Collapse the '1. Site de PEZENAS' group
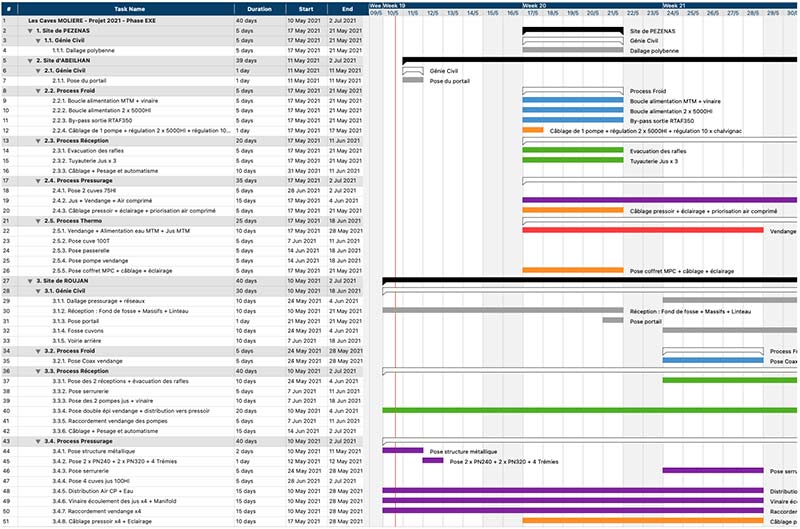Screen dimensions: 800x529 (x=30, y=31)
